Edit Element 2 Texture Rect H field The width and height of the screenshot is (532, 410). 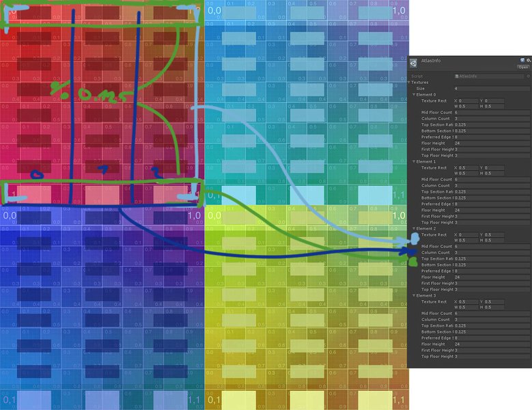[494, 240]
